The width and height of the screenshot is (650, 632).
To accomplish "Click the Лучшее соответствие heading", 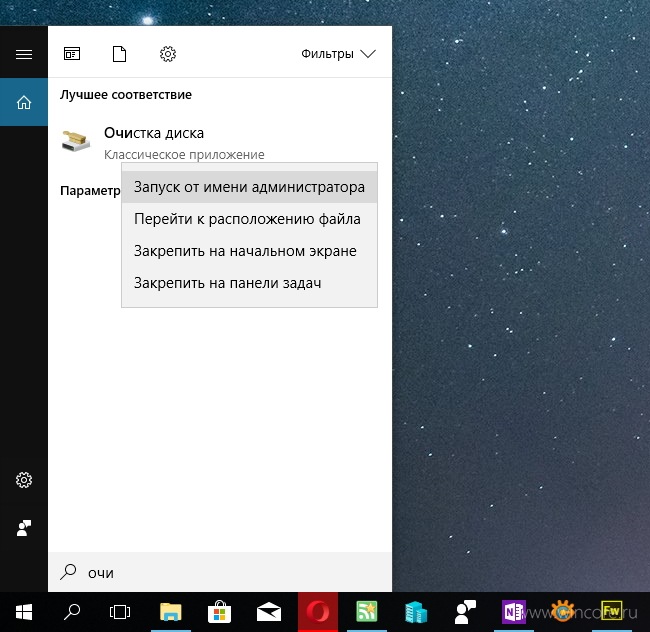I will 126,95.
